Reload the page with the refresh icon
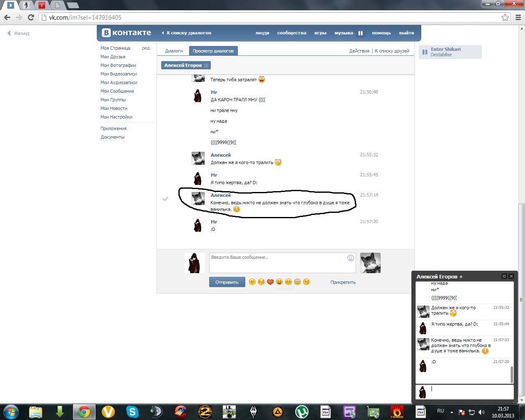Screen dimensions: 525x420 (31, 17)
